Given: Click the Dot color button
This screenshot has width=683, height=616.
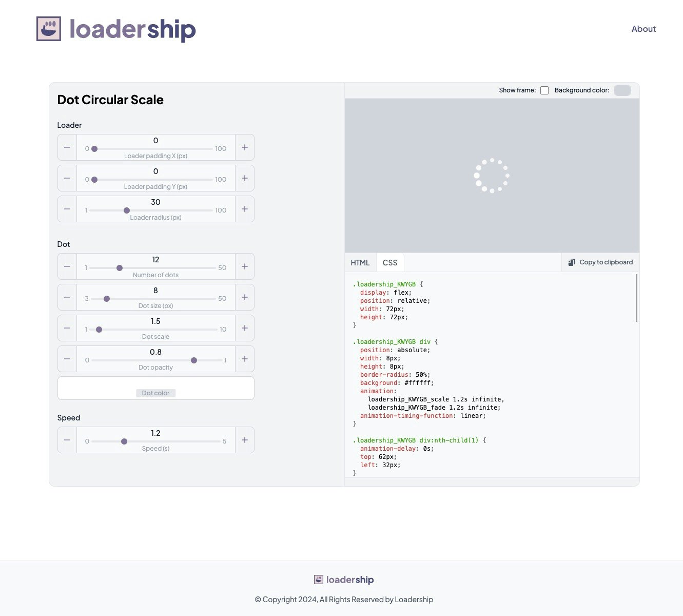Looking at the screenshot, I should pyautogui.click(x=155, y=393).
